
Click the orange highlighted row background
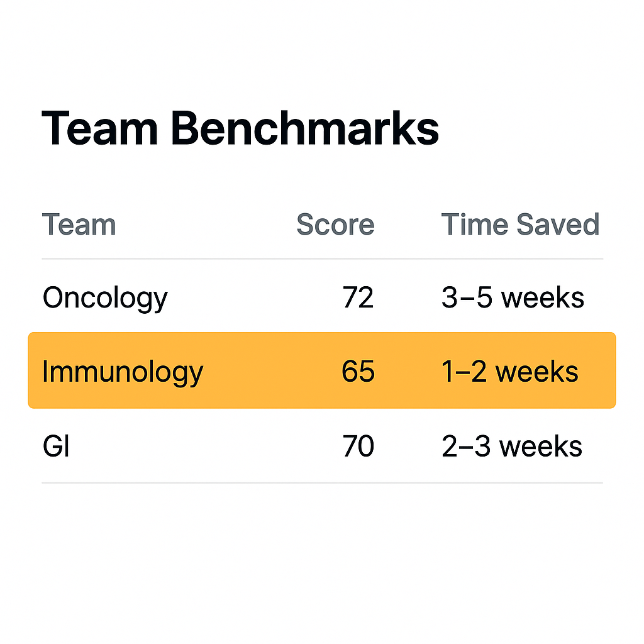[x=322, y=370]
